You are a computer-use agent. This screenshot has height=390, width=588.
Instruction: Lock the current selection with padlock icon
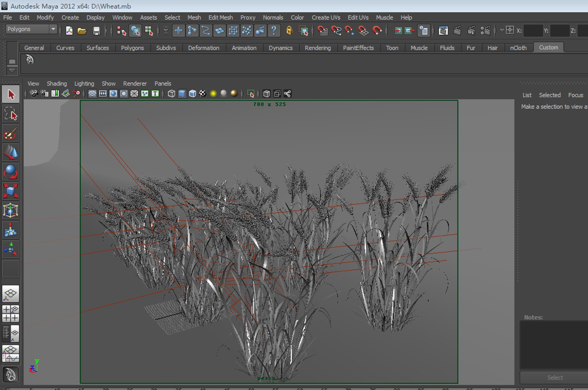289,31
